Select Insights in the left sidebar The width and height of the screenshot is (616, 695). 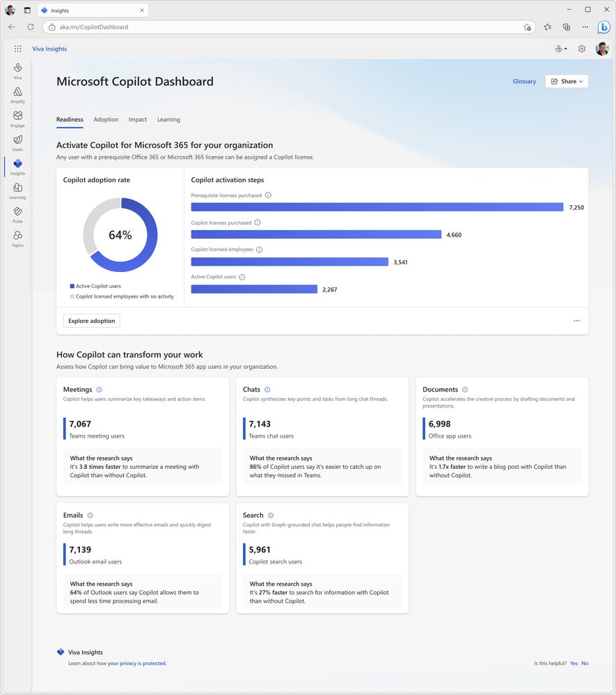coord(17,167)
